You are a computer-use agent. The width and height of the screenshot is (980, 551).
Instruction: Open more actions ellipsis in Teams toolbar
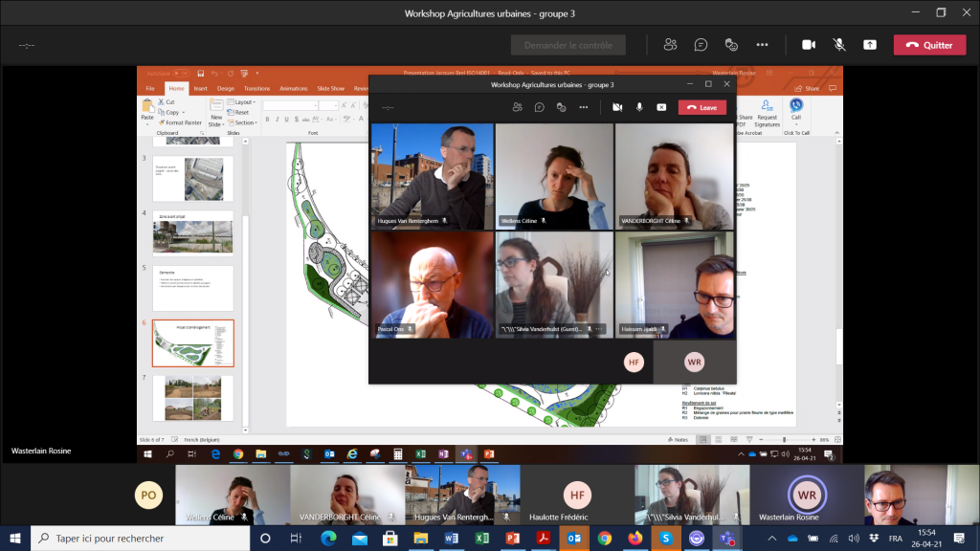point(762,45)
